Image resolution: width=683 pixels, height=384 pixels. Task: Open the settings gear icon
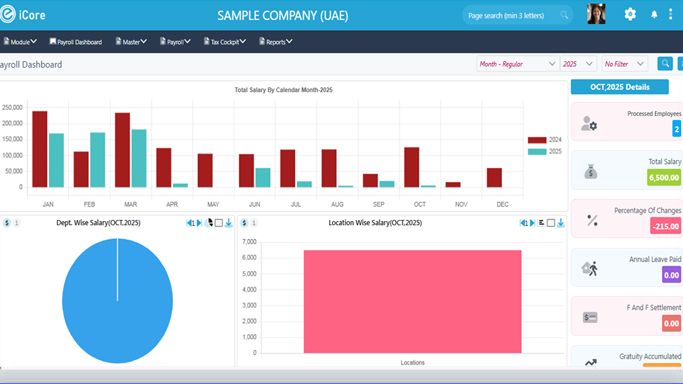630,14
